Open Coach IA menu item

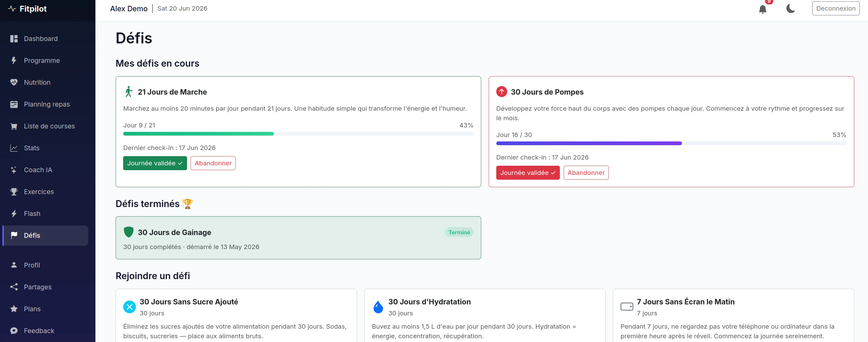[x=45, y=170]
